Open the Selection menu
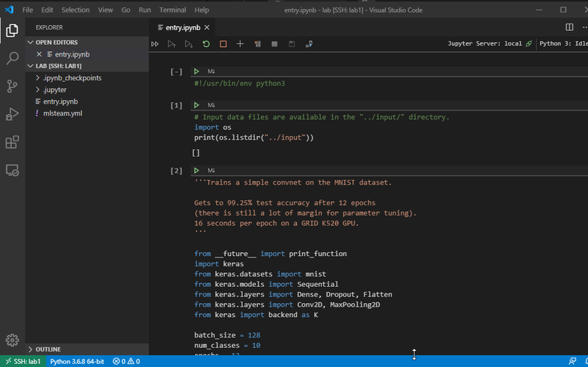The width and height of the screenshot is (588, 367). click(76, 10)
